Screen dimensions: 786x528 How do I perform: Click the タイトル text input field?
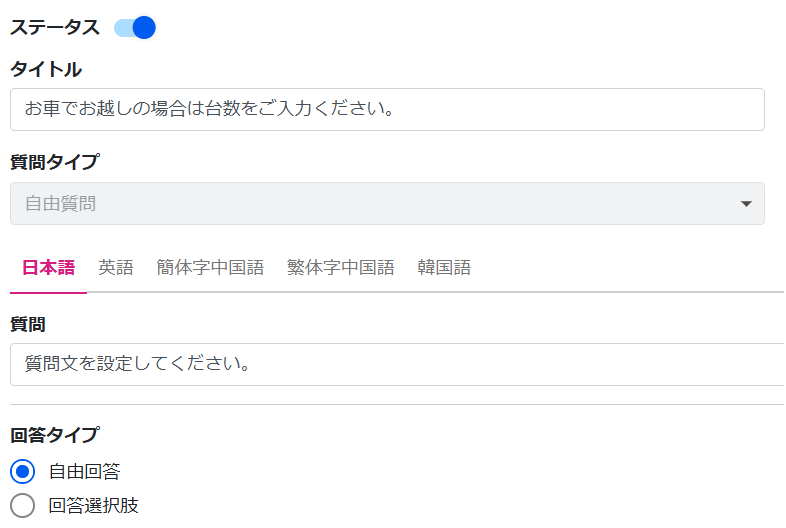tap(387, 109)
